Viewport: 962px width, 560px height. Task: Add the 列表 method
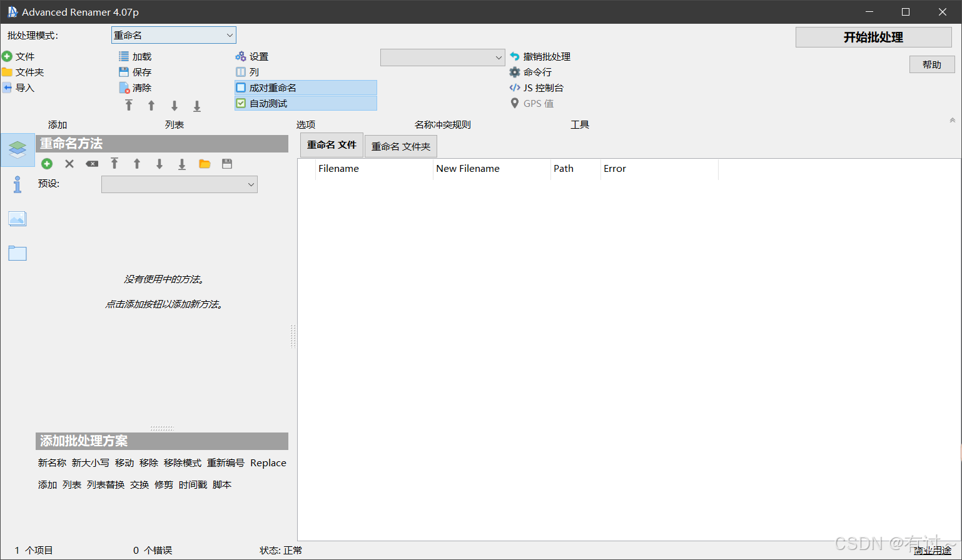tap(72, 485)
